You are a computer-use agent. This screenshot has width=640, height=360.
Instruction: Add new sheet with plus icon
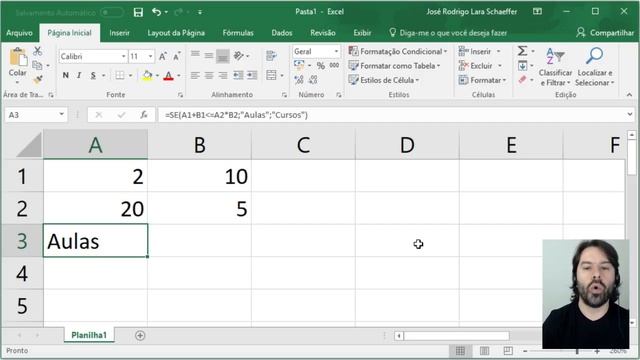point(140,336)
